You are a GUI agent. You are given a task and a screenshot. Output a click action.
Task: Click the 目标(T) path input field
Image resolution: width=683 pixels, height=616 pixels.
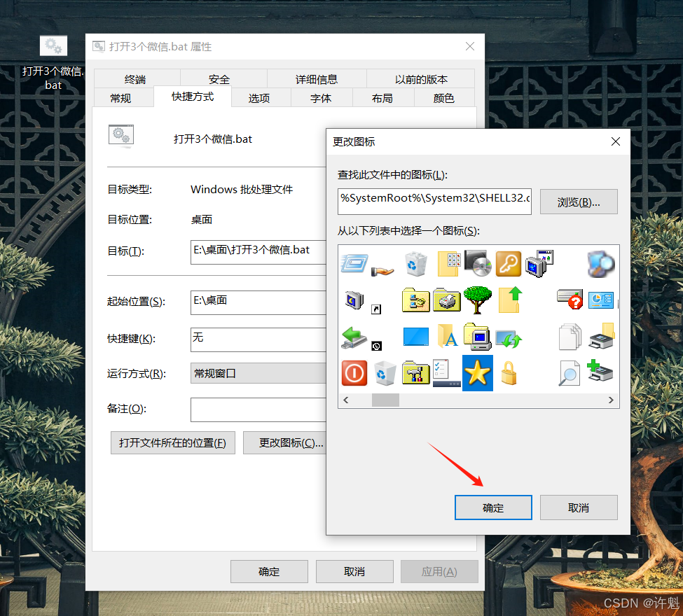[258, 252]
